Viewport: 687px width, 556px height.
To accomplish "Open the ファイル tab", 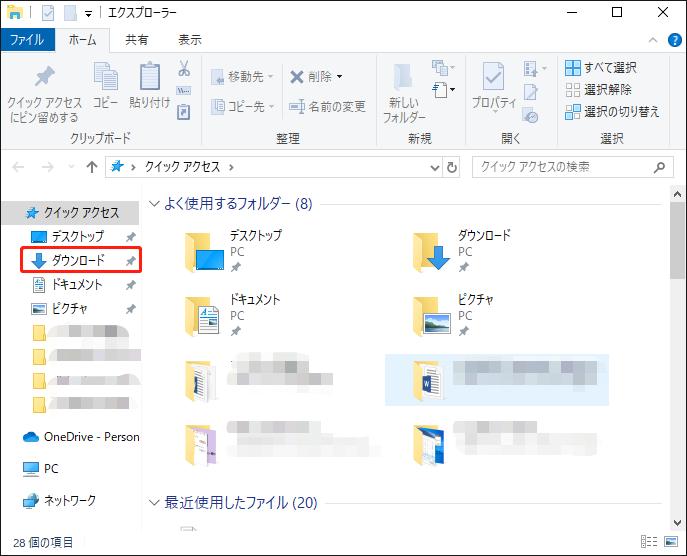I will [x=27, y=40].
